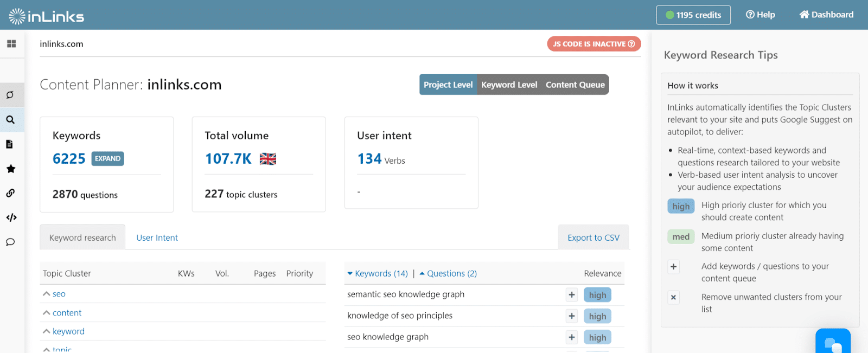Click the Priority column header

(299, 274)
